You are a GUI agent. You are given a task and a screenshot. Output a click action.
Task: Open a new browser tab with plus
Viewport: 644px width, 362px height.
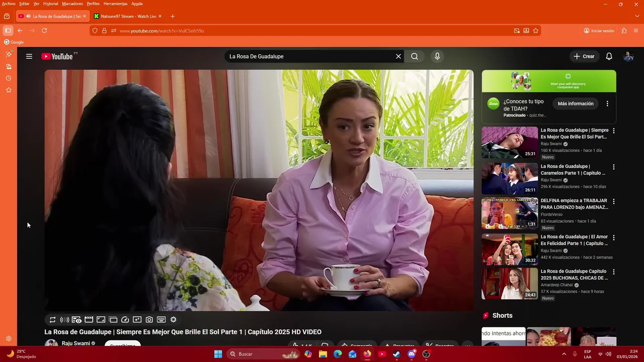173,16
